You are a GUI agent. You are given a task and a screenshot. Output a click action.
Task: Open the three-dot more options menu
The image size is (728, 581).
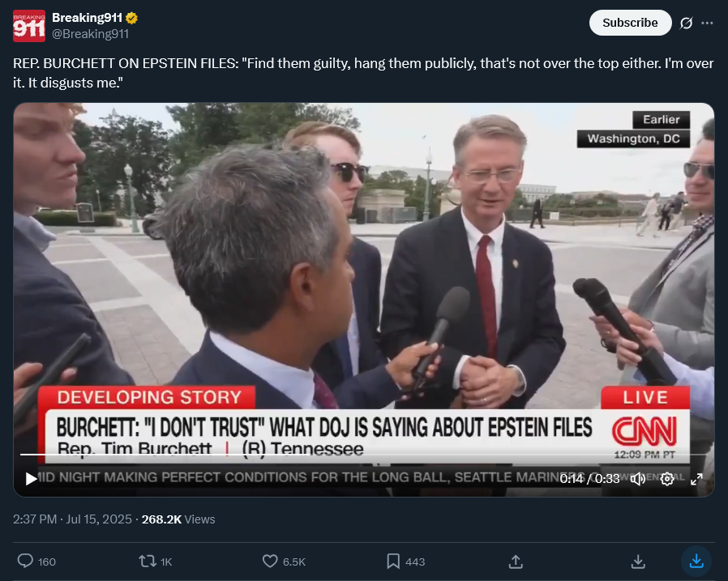click(707, 23)
